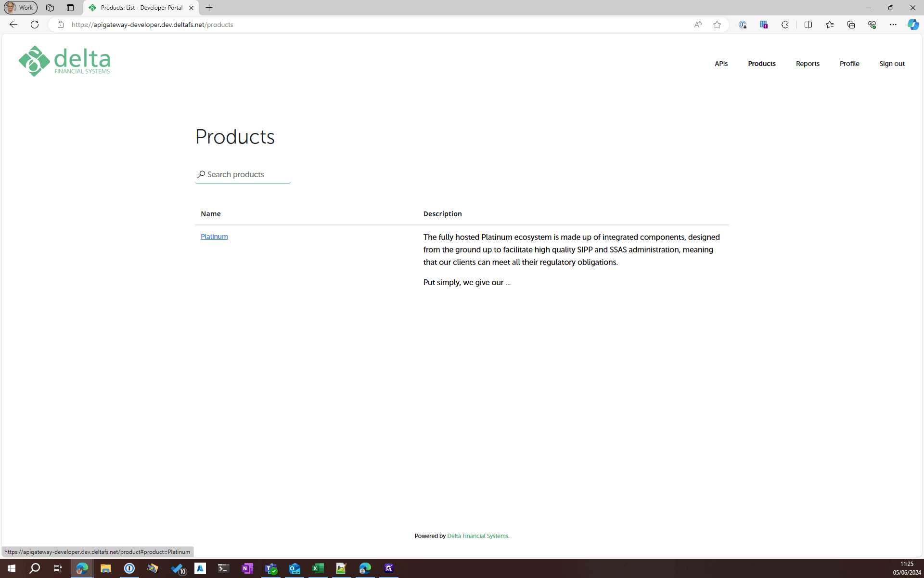Toggle Split screen view
Screen dimensions: 924x578
pyautogui.click(x=808, y=25)
